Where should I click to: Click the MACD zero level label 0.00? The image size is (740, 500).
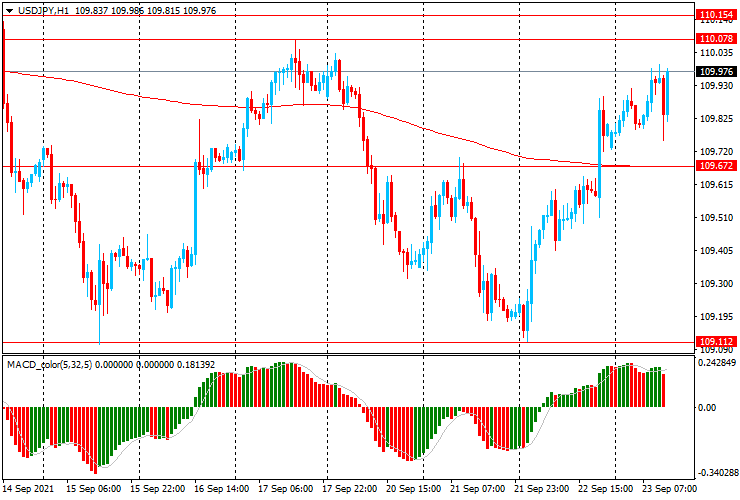tap(707, 407)
